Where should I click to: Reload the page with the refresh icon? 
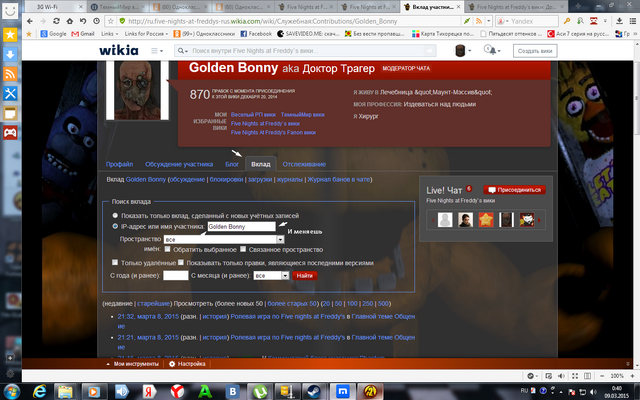56,21
